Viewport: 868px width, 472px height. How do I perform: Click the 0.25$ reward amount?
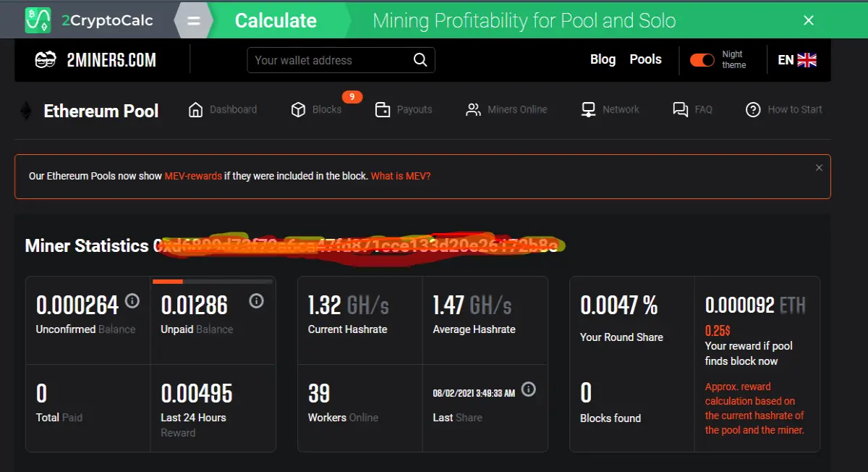[718, 331]
